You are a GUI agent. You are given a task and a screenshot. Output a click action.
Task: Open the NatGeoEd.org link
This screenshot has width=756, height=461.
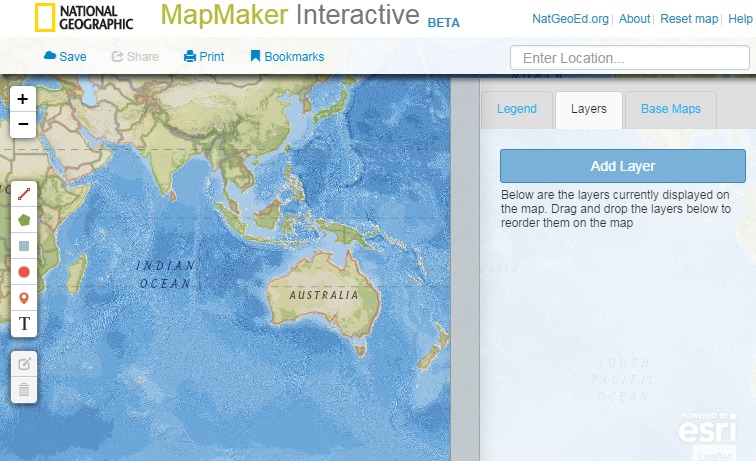[570, 19]
